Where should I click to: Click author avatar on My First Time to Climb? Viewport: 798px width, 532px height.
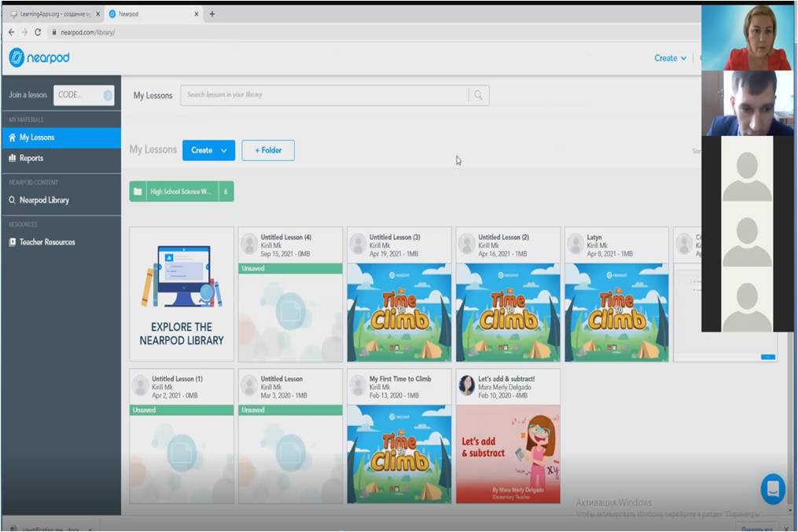[x=359, y=386]
